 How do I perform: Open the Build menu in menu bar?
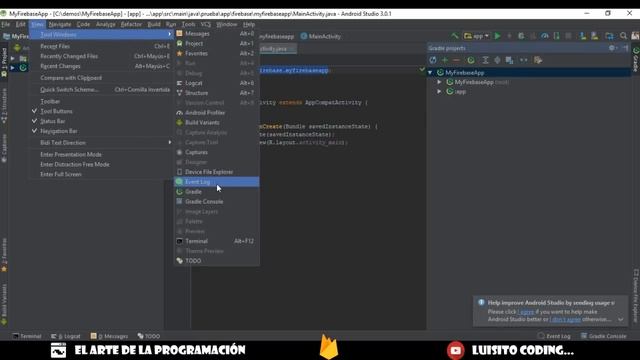pyautogui.click(x=154, y=24)
